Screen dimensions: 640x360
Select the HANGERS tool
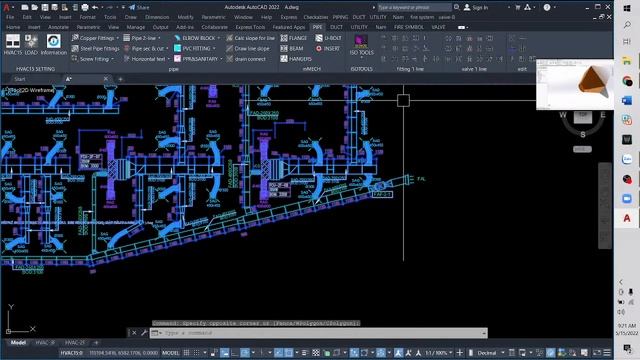coord(296,59)
